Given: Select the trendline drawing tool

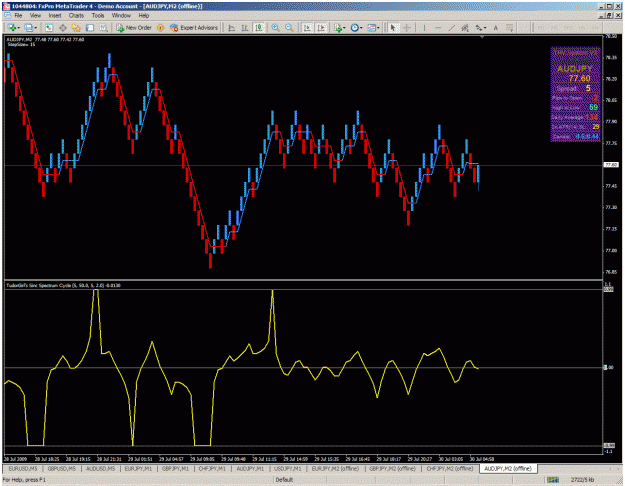Looking at the screenshot, I should click(451, 28).
